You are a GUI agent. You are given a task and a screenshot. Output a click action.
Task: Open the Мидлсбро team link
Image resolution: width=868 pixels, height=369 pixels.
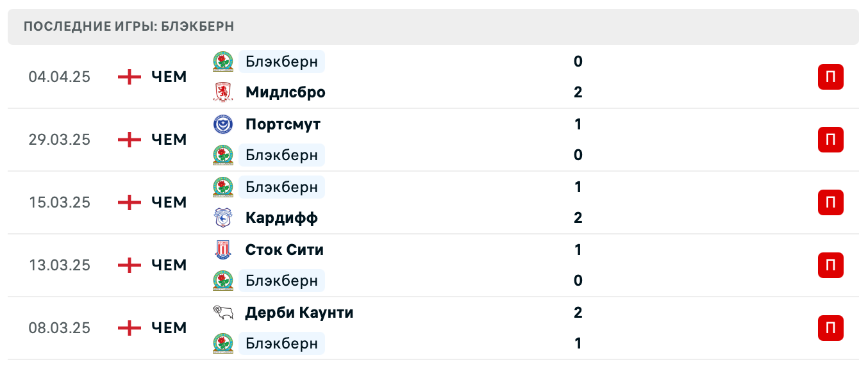[285, 92]
